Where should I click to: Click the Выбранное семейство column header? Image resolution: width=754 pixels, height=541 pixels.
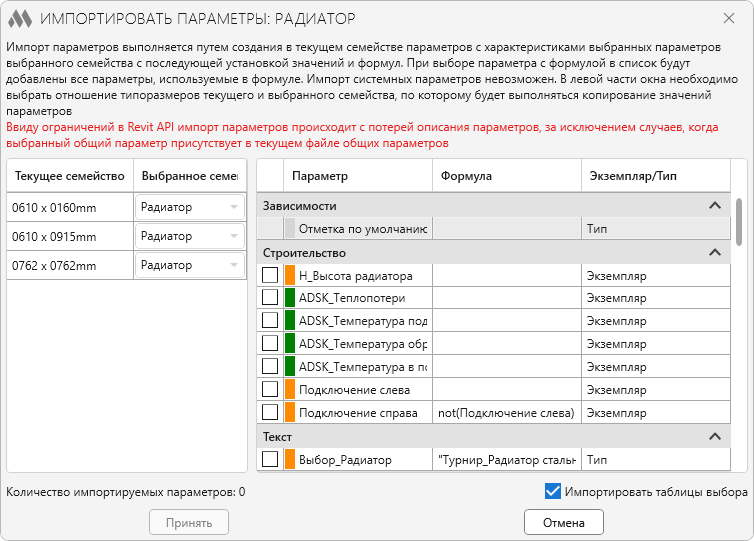(x=190, y=176)
